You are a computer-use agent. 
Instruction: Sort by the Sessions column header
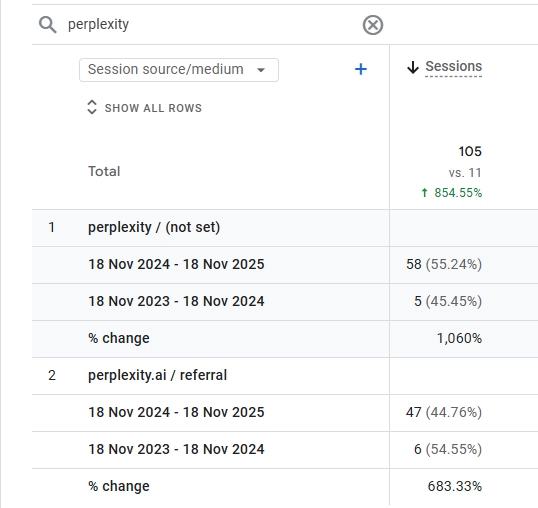454,67
